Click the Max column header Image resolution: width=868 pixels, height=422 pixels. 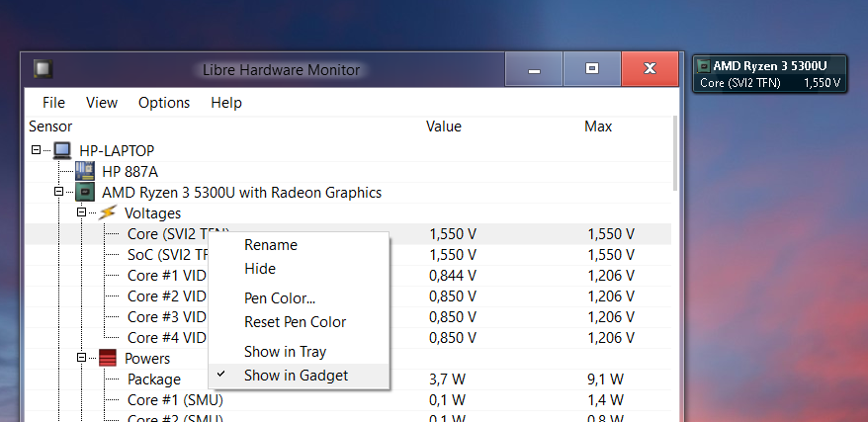[x=598, y=127]
